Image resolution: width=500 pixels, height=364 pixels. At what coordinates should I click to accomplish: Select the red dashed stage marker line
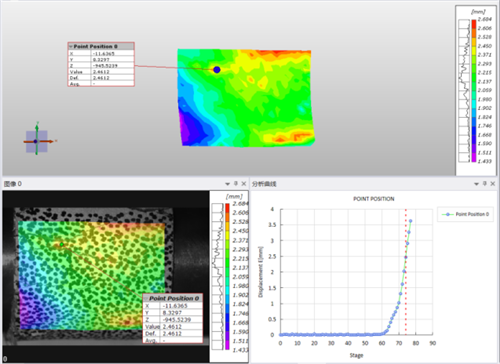(x=406, y=272)
